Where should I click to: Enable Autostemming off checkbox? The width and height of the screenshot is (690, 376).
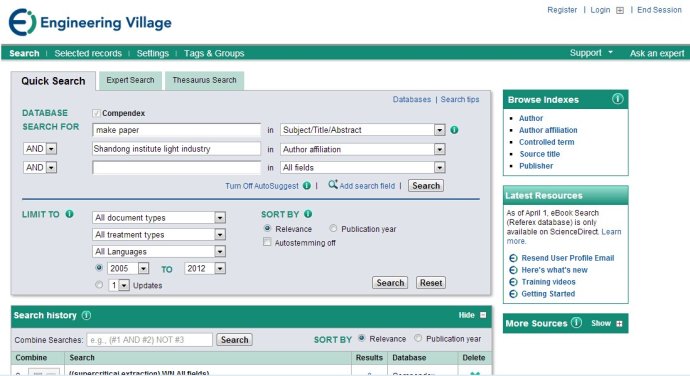click(x=267, y=242)
